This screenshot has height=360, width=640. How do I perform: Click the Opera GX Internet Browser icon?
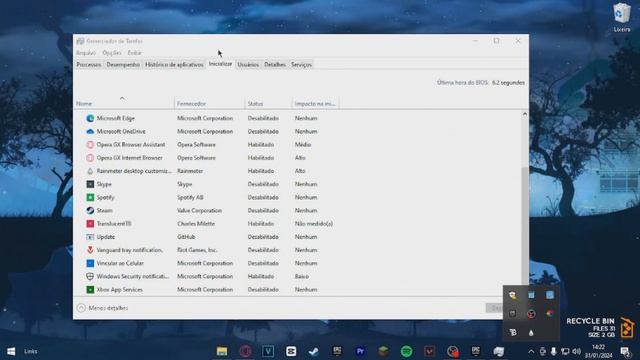(90, 158)
